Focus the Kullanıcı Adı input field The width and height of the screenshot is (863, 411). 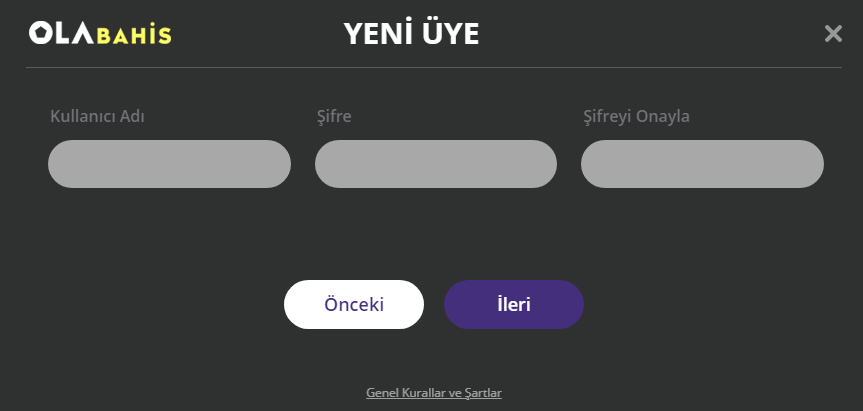169,164
